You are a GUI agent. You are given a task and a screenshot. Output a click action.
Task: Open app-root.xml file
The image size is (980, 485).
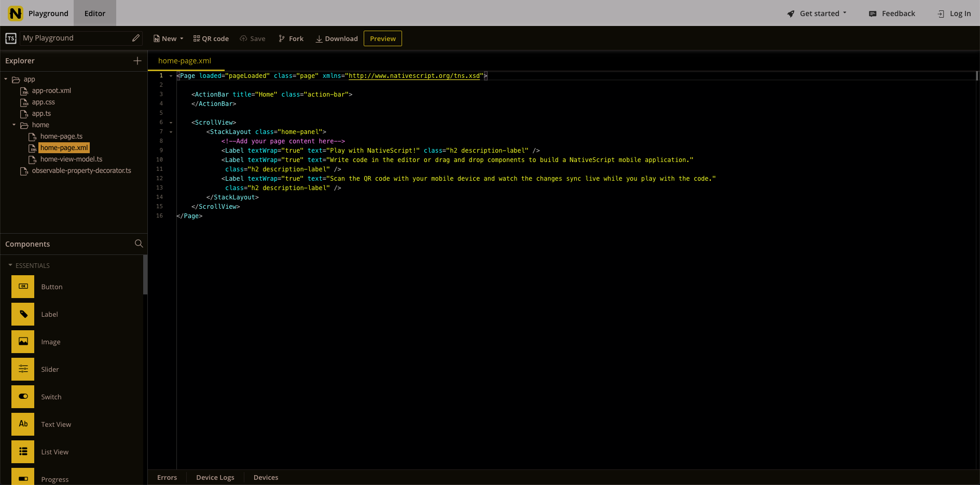pyautogui.click(x=51, y=91)
